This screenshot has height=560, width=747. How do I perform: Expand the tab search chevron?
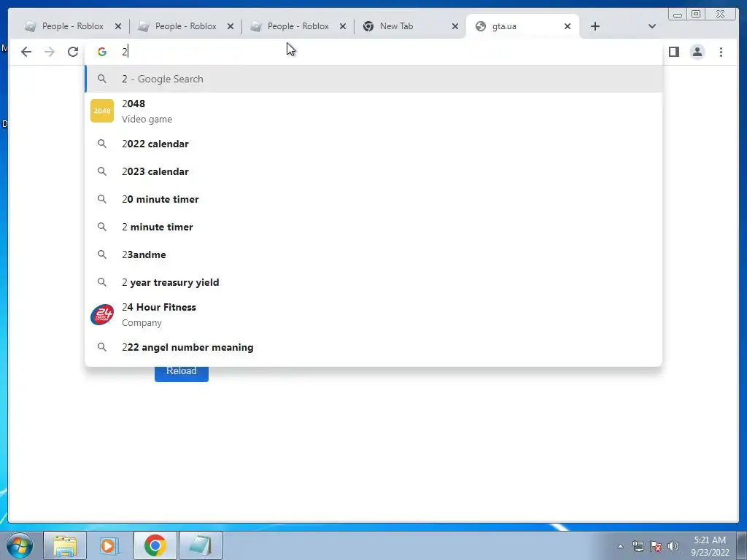point(652,26)
